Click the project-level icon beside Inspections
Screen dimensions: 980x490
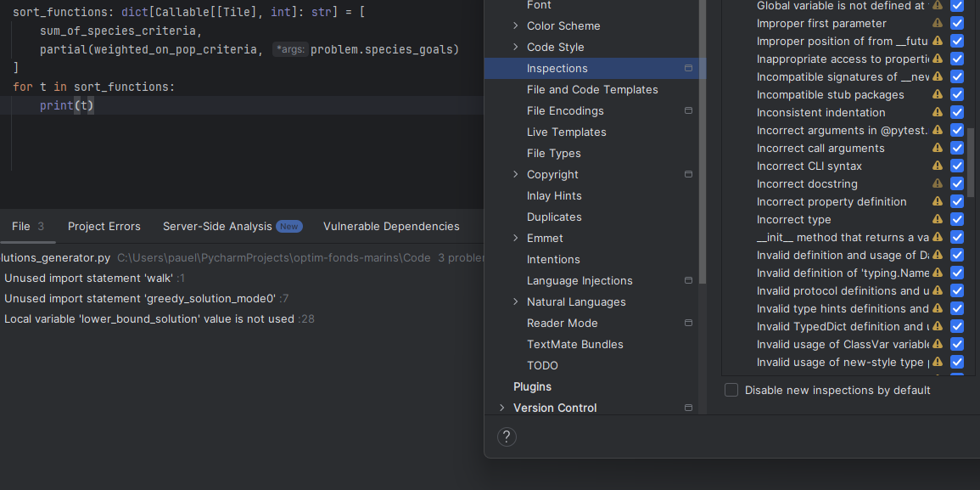pos(688,68)
